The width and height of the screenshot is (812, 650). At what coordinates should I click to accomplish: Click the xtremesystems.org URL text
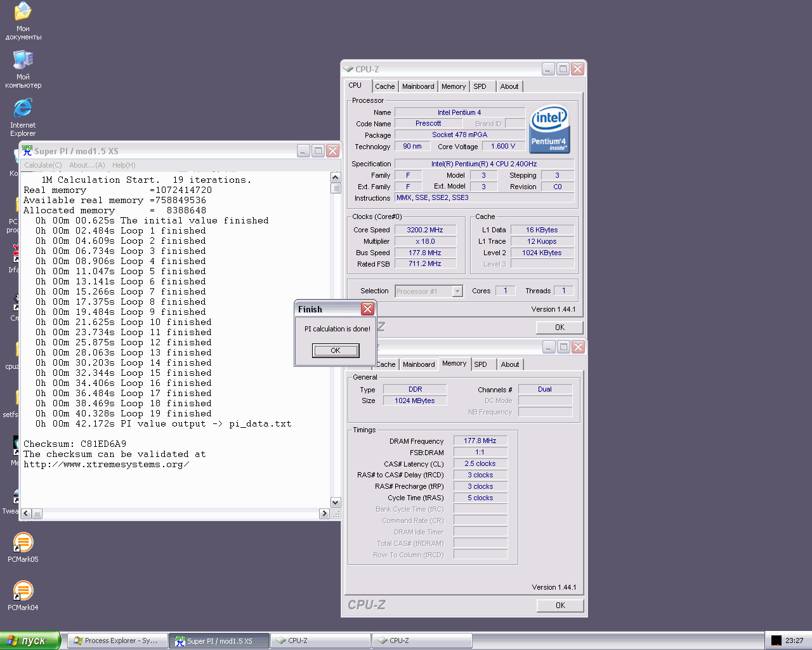(x=107, y=464)
